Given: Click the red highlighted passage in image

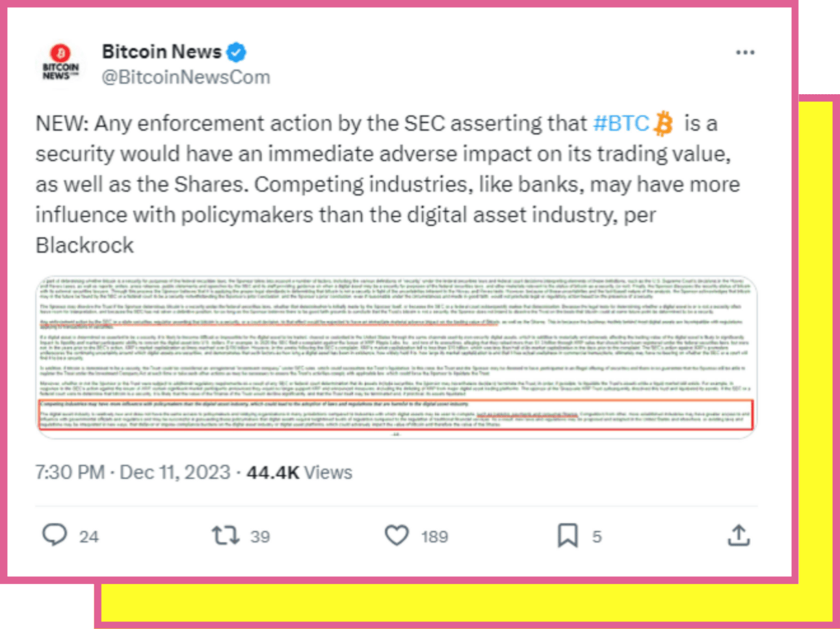Looking at the screenshot, I should (x=396, y=416).
